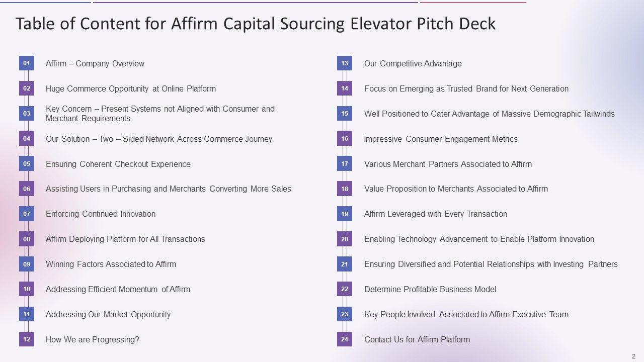Click "How We are Progressing?" entry
This screenshot has width=644, height=362.
click(93, 339)
